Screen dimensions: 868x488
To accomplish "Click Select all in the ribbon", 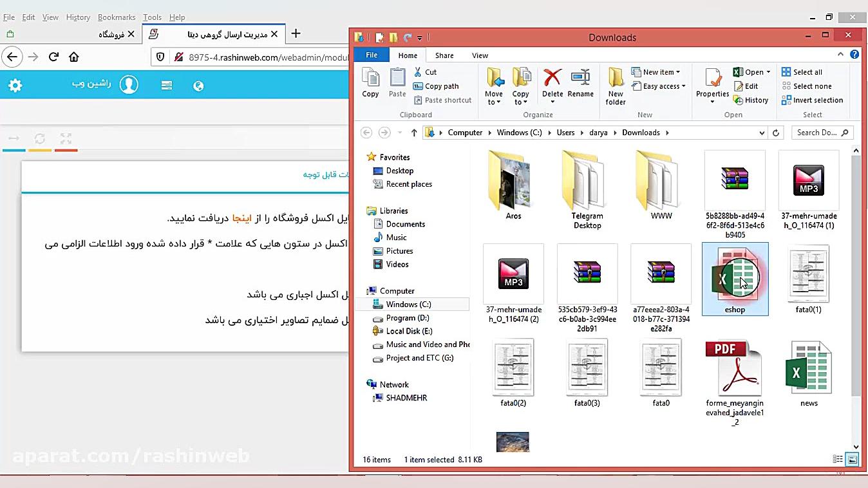I will pos(802,72).
